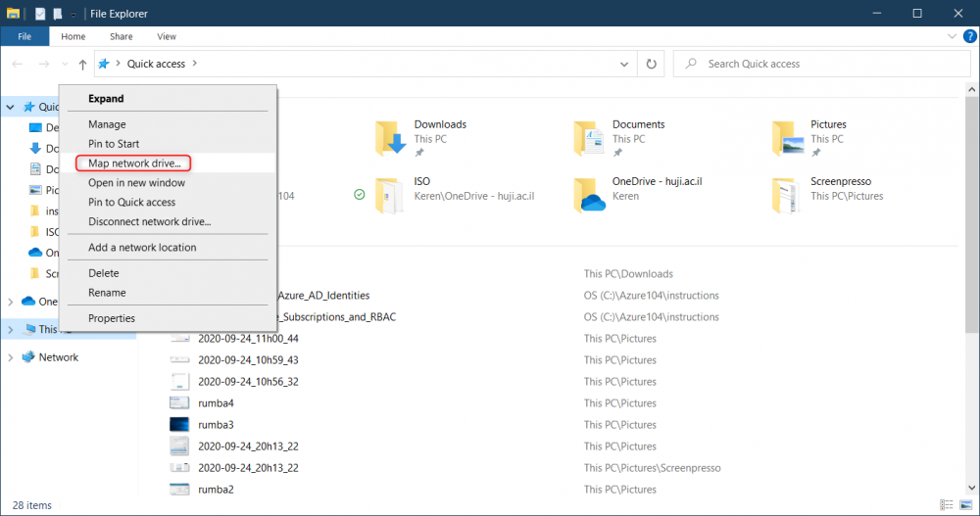Click the Quick access breadcrumb text
The image size is (980, 516).
[x=156, y=64]
